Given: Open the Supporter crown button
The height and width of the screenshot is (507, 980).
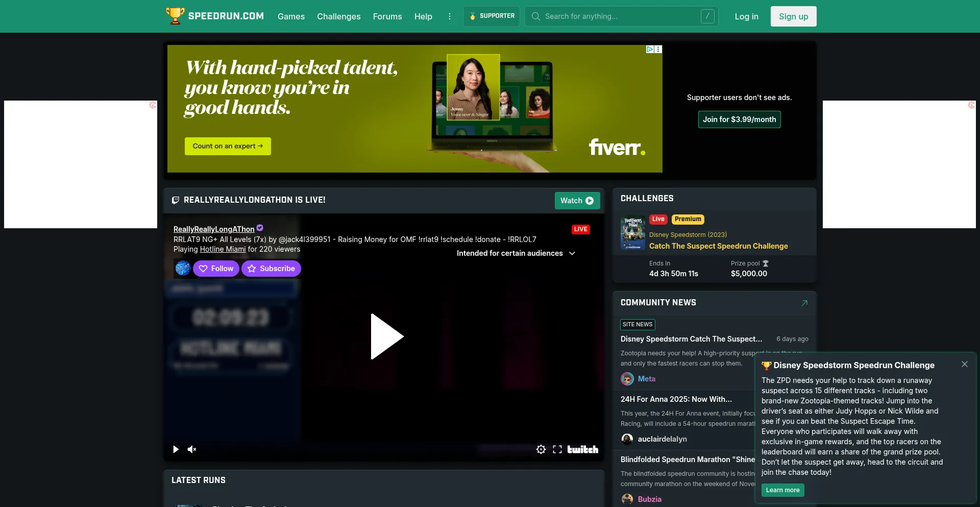Looking at the screenshot, I should coord(491,16).
